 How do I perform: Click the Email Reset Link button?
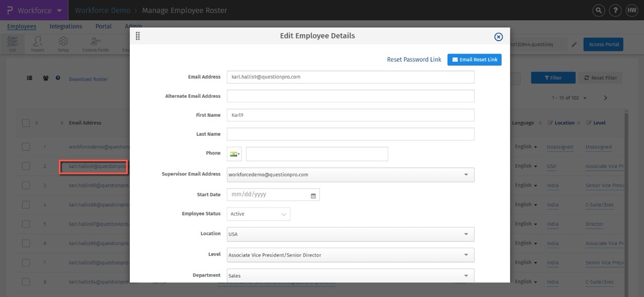pos(474,59)
